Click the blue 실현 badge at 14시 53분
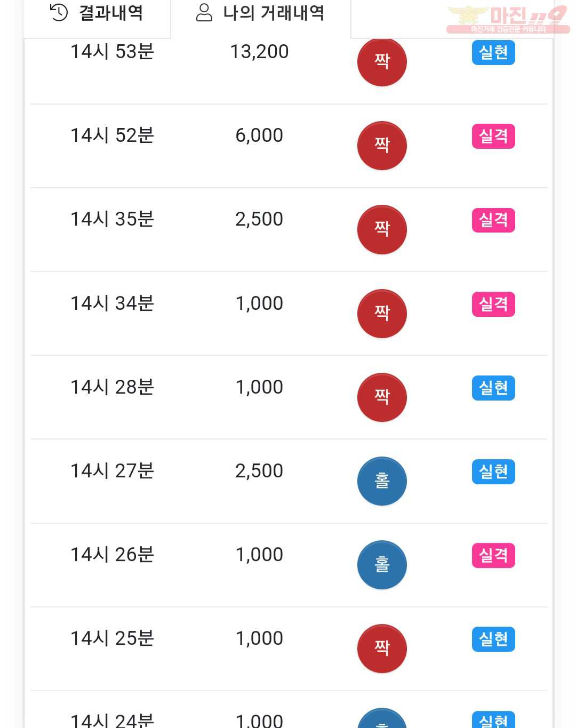This screenshot has height=728, width=576. [493, 52]
